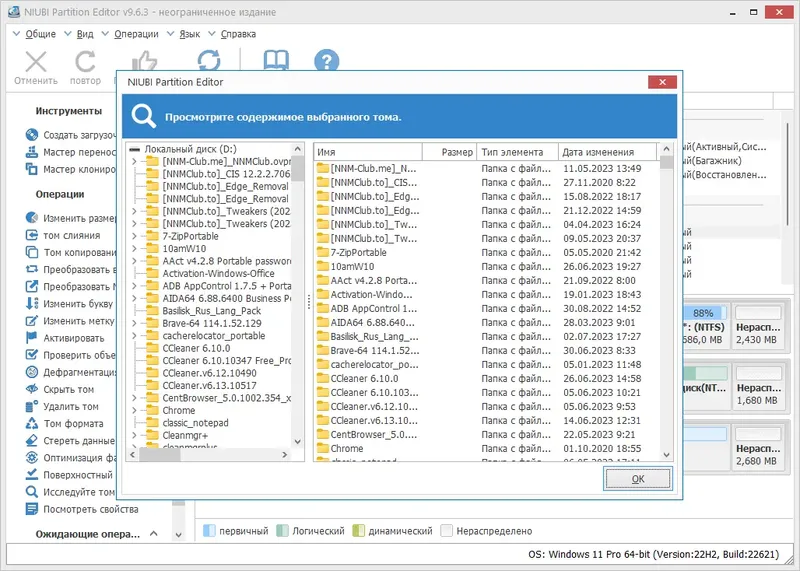Sort file list by Тип элемента column
Screen dimensions: 800x571
pyautogui.click(x=517, y=152)
